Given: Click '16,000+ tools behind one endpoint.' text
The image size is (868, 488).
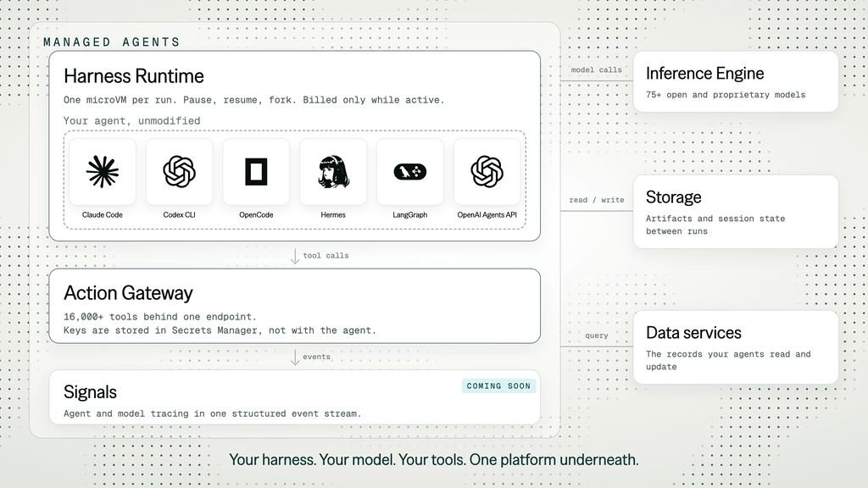Looking at the screenshot, I should point(160,317).
